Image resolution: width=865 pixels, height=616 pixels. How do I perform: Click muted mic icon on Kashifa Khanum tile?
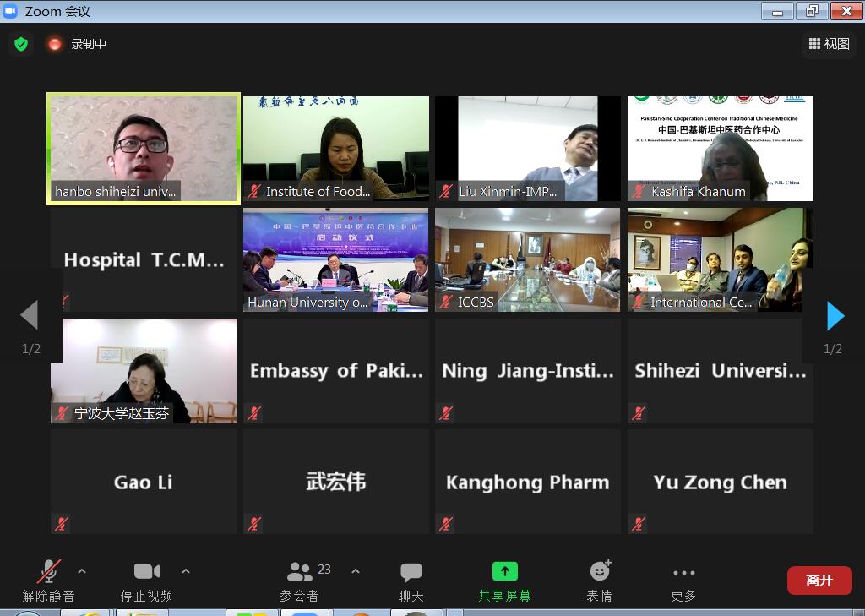pyautogui.click(x=639, y=192)
